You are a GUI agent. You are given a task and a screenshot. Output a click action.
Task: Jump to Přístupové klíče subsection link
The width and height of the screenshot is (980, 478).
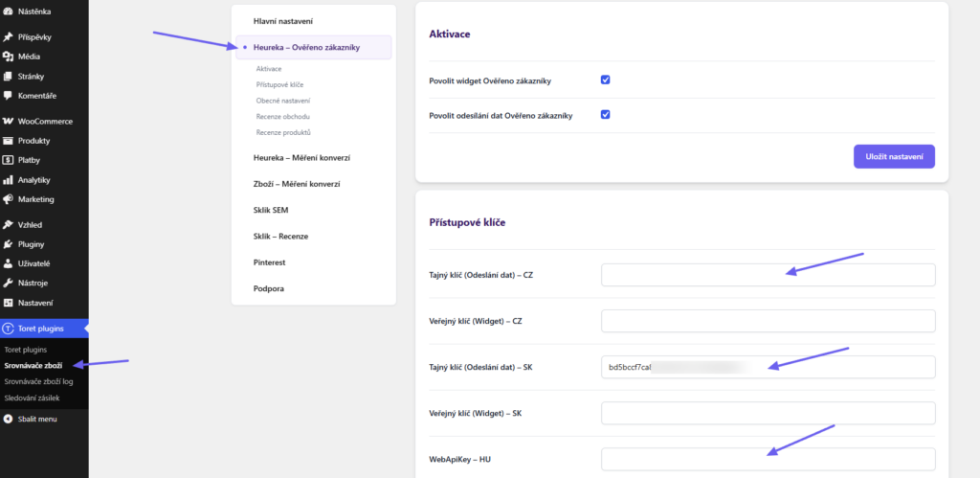(x=280, y=84)
